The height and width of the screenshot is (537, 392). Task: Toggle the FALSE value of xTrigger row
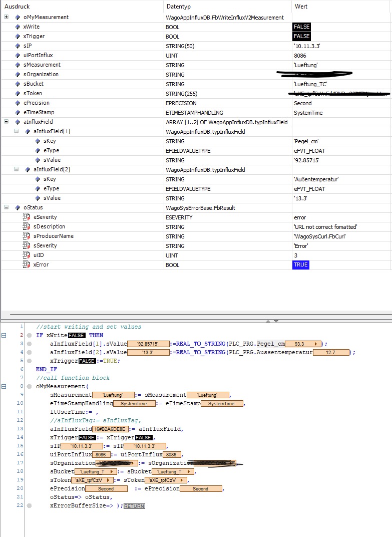pos(301,36)
